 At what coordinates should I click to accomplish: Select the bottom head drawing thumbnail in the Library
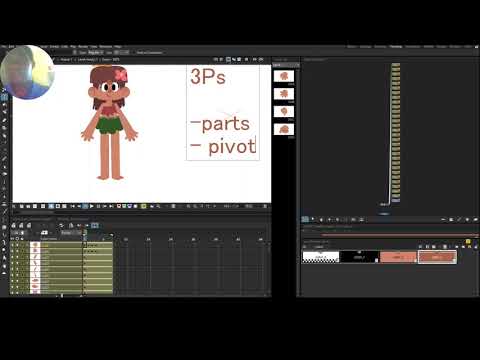[284, 129]
